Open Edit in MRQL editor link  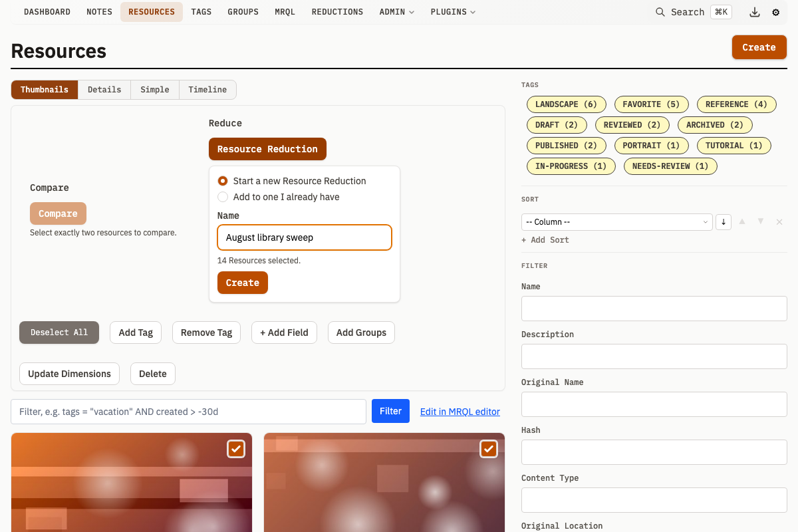click(x=460, y=412)
